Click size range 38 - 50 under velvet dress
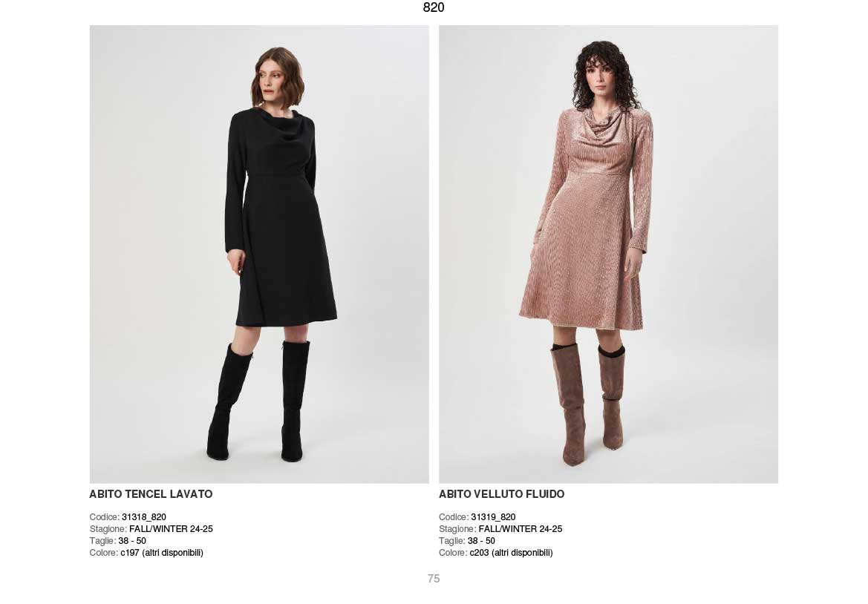Screen dimensions: 868x604 coord(482,541)
